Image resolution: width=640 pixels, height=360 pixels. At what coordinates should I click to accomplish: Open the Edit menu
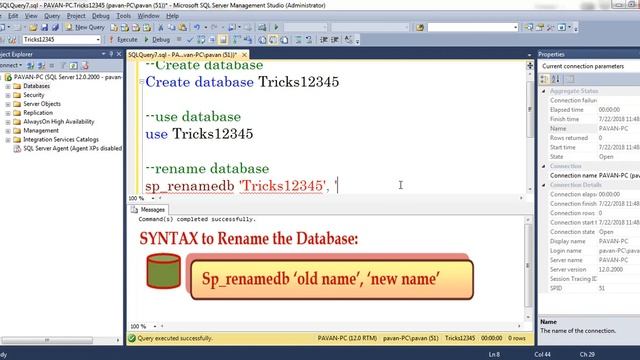(x=13, y=16)
